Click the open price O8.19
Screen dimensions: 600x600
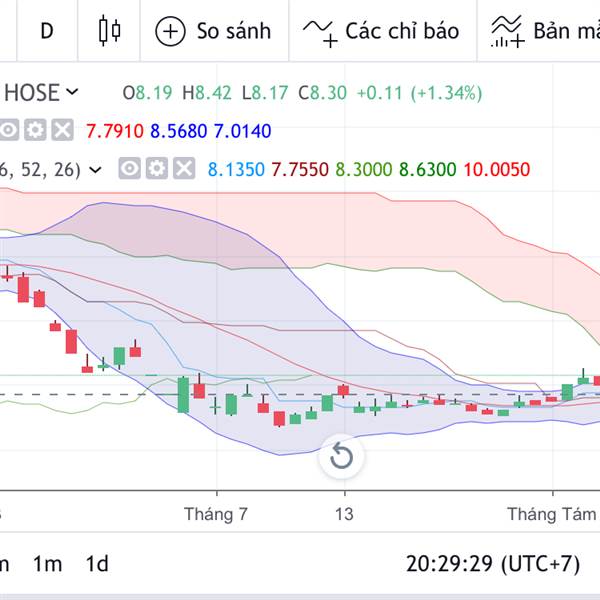(147, 93)
